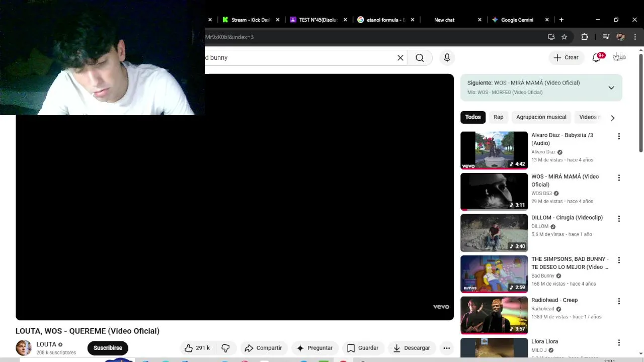Show more filter chips with arrow

[x=612, y=118]
